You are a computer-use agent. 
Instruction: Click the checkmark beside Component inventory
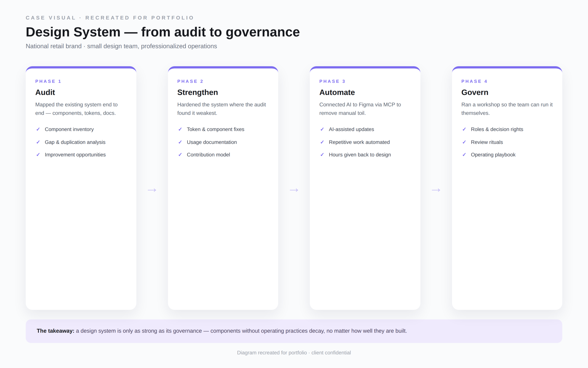(x=38, y=129)
